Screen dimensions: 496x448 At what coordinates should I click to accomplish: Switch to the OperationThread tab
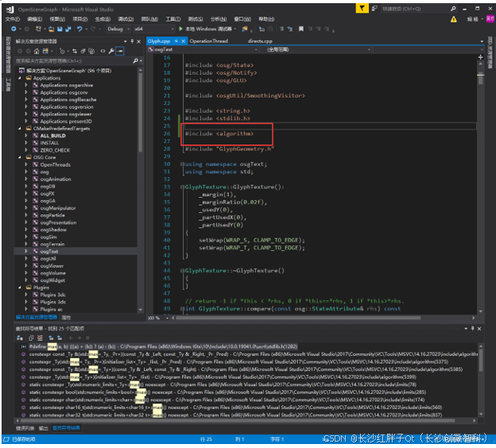coord(208,41)
